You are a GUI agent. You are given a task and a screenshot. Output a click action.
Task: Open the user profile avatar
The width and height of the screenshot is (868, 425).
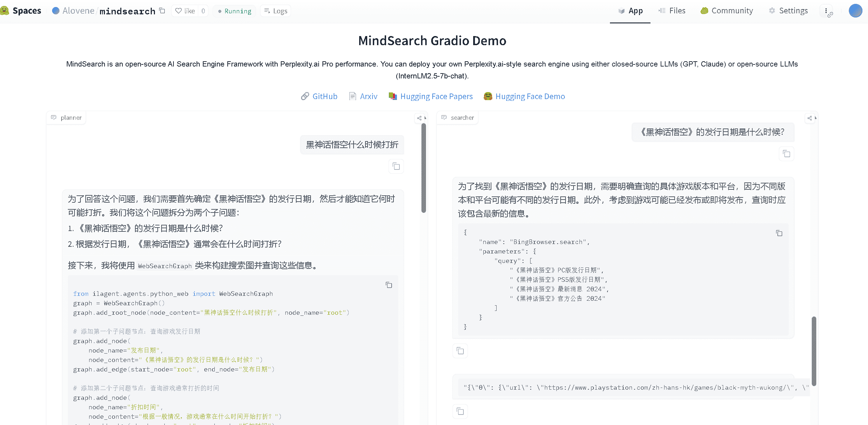pos(855,11)
